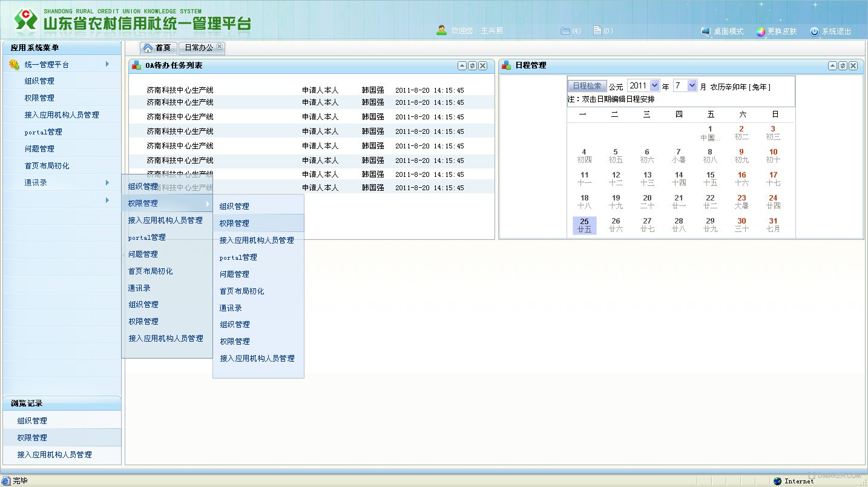Select date 23 大暑 in calendar

(x=741, y=202)
